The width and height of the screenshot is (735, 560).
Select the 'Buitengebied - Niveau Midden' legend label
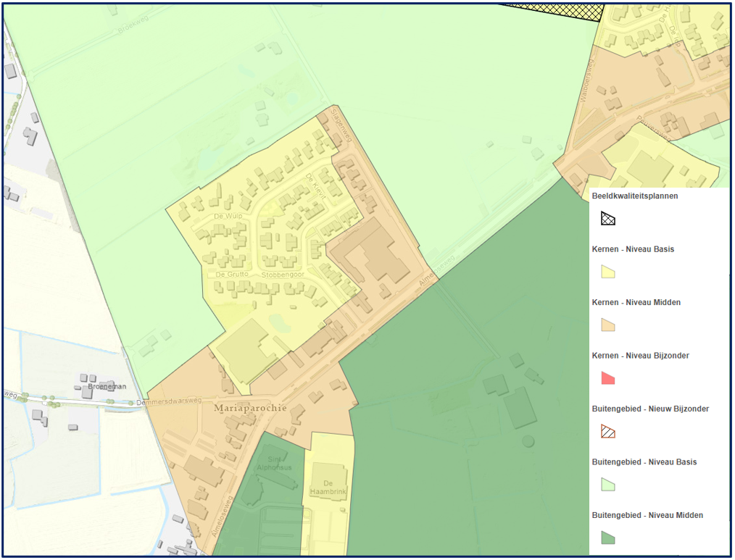click(x=647, y=515)
